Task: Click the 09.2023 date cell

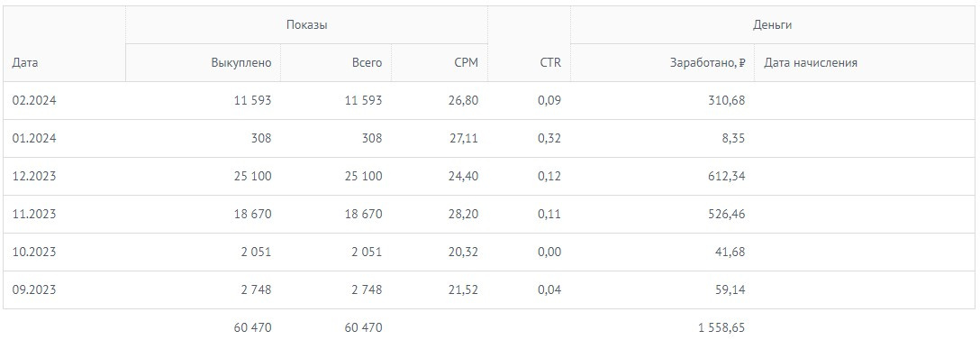Action: [34, 289]
